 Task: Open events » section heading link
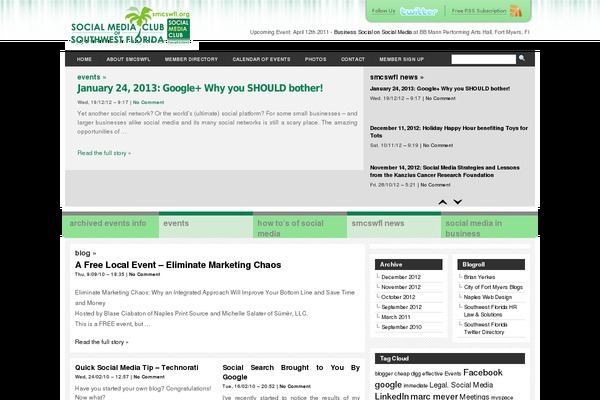[x=92, y=77]
